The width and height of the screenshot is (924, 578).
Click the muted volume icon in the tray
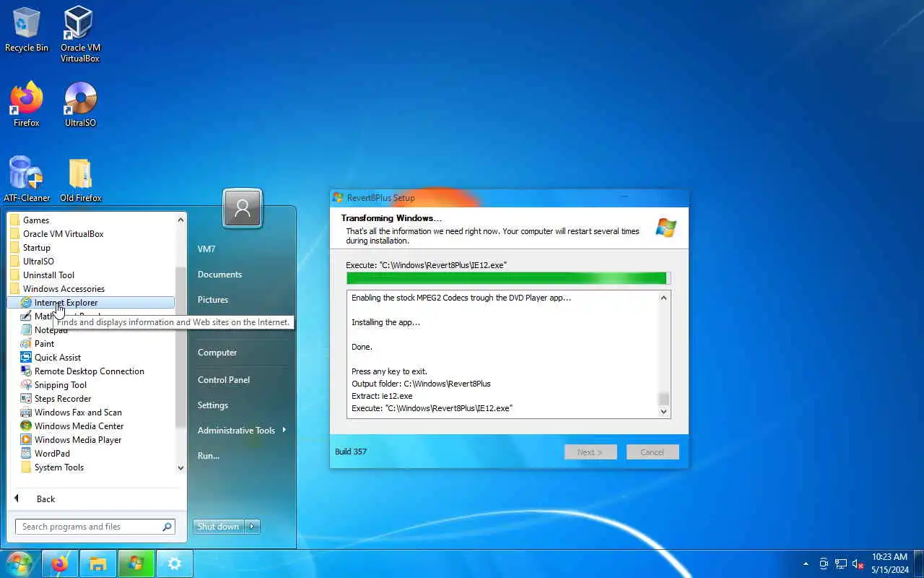pyautogui.click(x=858, y=564)
